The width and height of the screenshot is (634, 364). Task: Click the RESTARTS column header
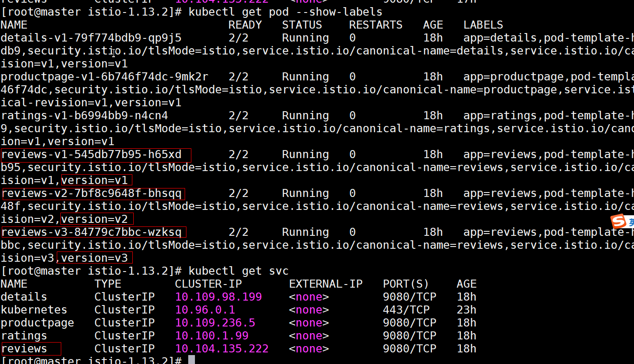pyautogui.click(x=376, y=25)
